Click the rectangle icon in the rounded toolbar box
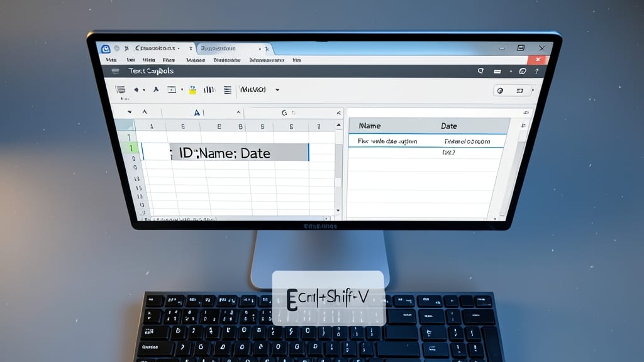Viewport: 644px width, 362px height. tap(519, 90)
